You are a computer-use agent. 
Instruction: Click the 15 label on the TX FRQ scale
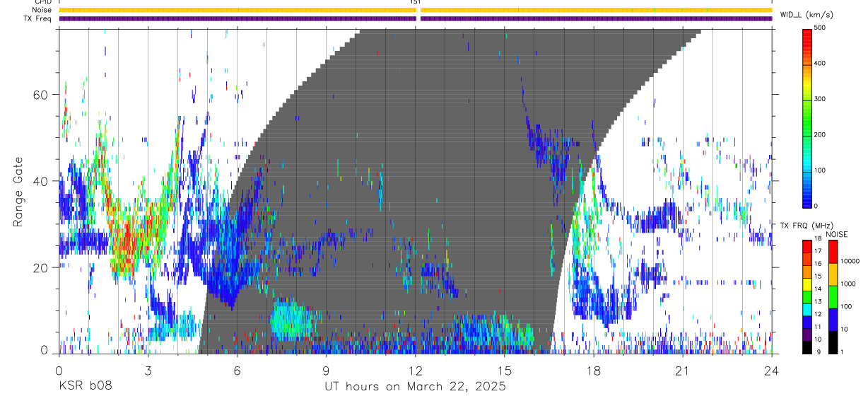818,277
